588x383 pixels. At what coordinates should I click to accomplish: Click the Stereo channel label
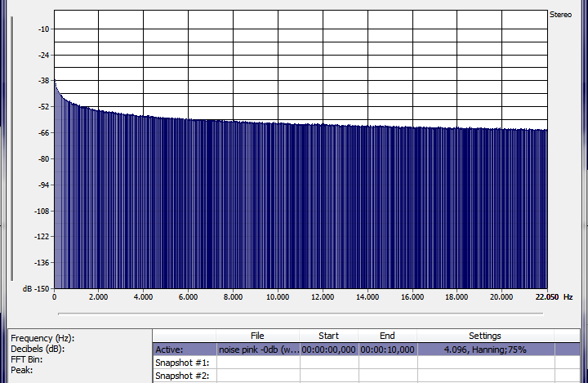pyautogui.click(x=560, y=16)
